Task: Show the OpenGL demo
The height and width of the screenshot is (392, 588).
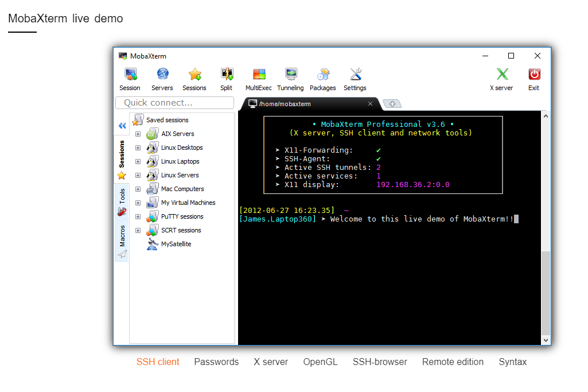Action: (x=320, y=362)
